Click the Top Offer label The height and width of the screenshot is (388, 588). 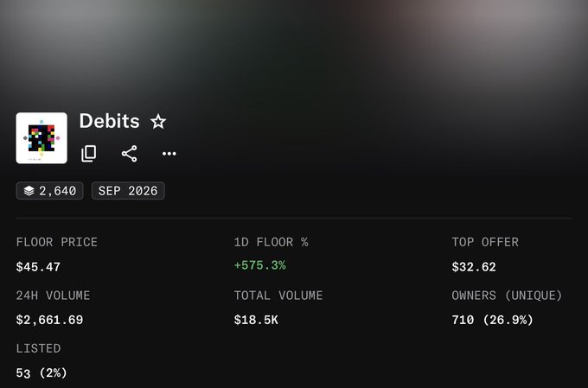[x=485, y=242]
